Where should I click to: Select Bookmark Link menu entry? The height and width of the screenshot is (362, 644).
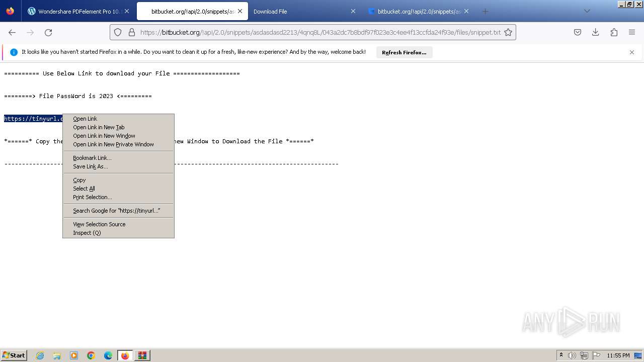[x=118, y=158]
